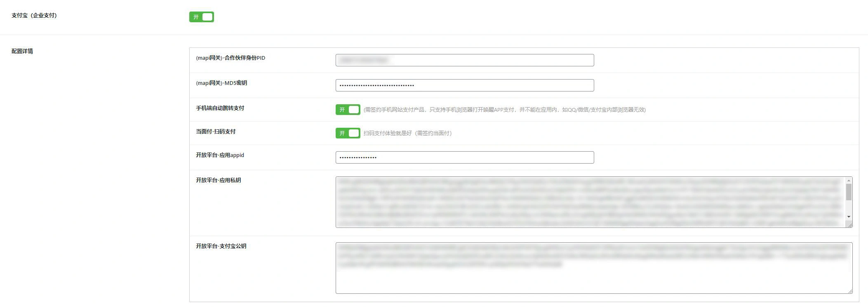Turn off the 当面付-扫码支付 switch

point(348,133)
